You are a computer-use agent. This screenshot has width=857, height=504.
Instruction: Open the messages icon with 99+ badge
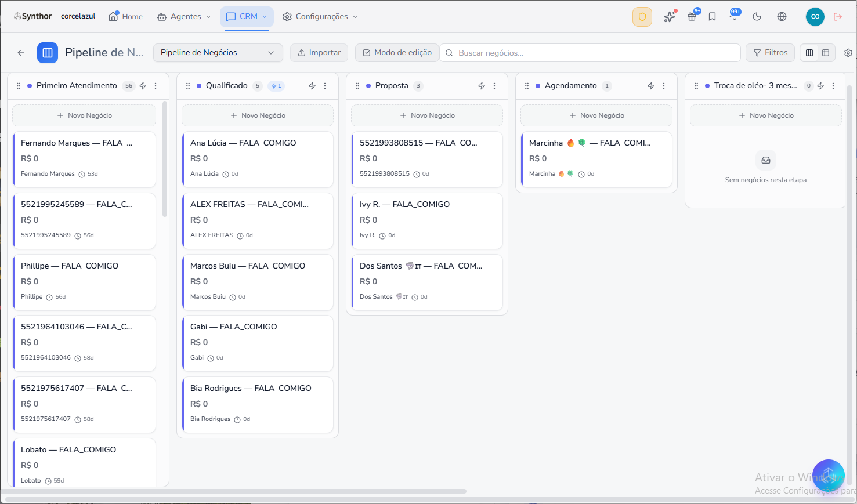click(734, 17)
